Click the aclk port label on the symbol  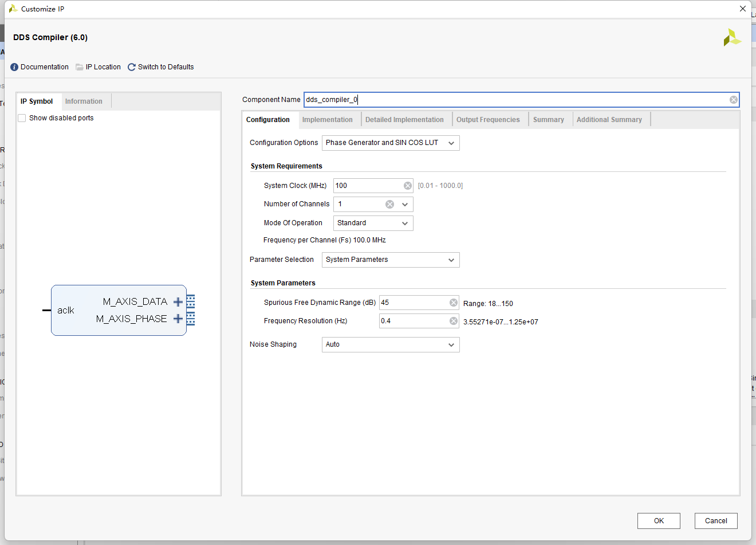tap(66, 311)
